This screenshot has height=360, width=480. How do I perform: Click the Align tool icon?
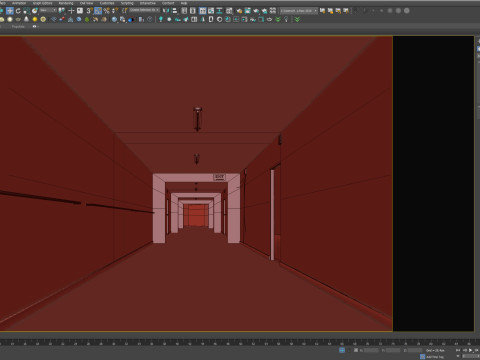pos(174,11)
